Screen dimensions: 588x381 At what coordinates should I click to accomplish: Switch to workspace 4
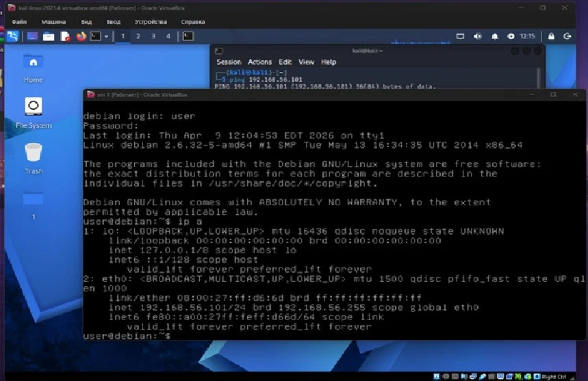168,36
